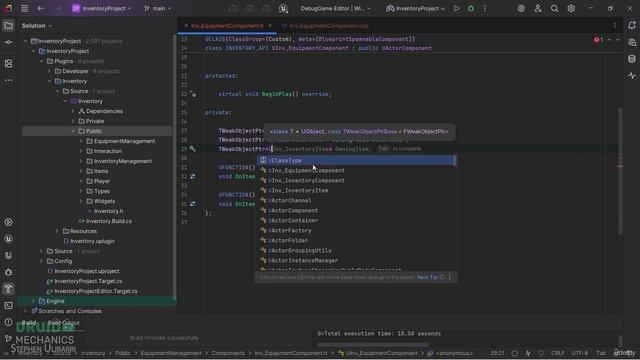Click Components breadcrumb in status bar

click(228, 353)
